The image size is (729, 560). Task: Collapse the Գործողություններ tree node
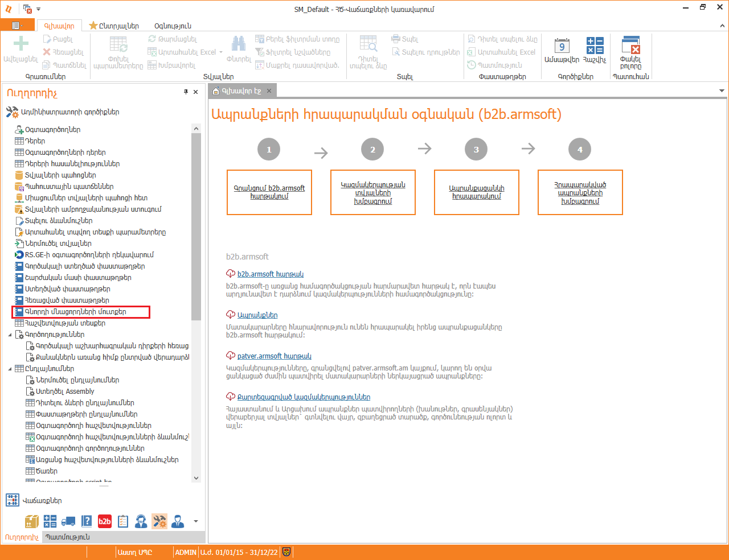coord(10,335)
